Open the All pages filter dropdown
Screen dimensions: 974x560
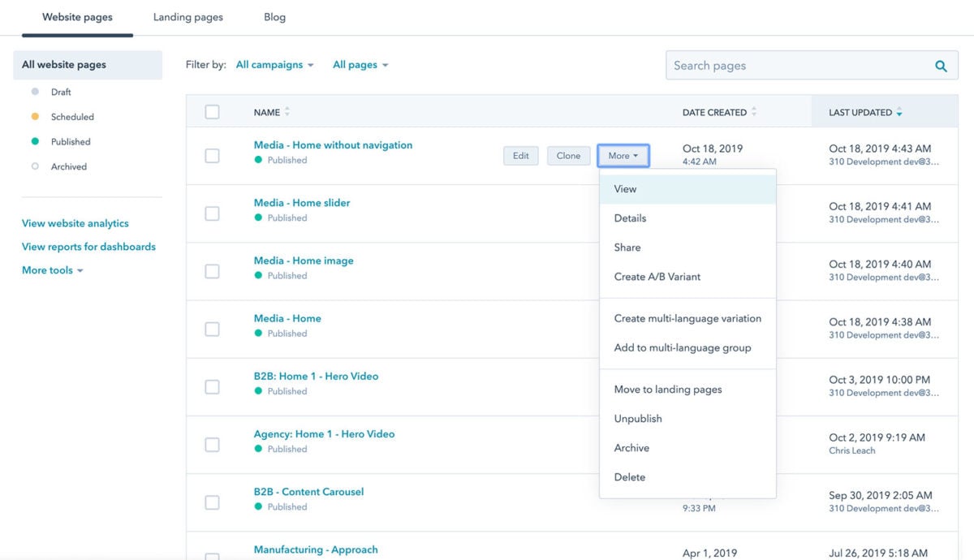click(360, 65)
